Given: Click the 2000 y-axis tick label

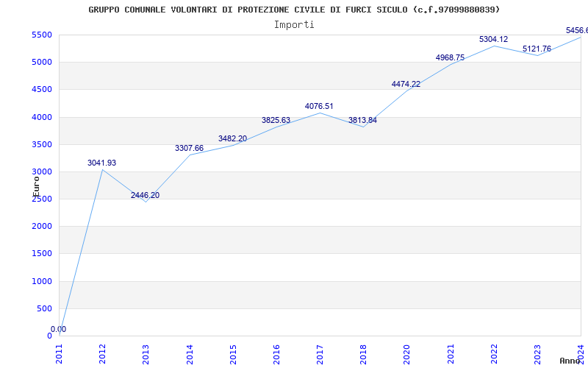Looking at the screenshot, I should pos(42,227).
